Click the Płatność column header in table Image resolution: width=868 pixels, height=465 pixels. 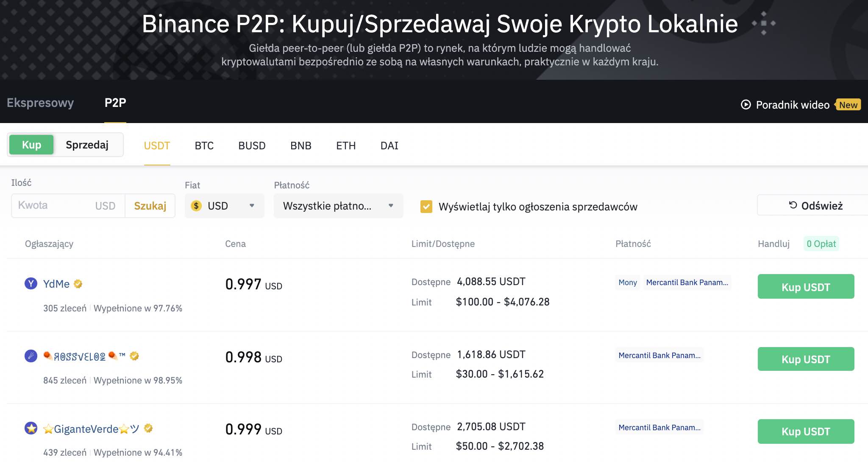633,244
